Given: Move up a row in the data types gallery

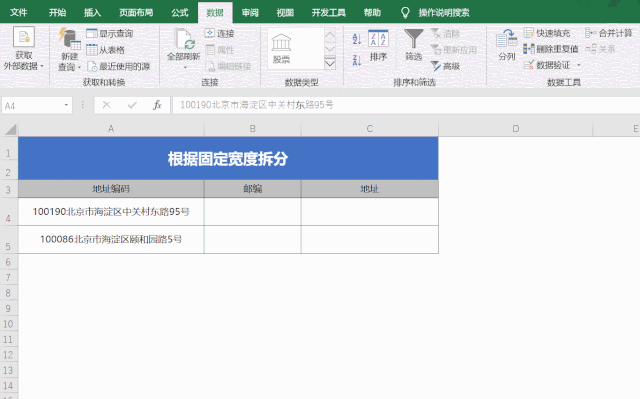Looking at the screenshot, I should click(x=330, y=35).
